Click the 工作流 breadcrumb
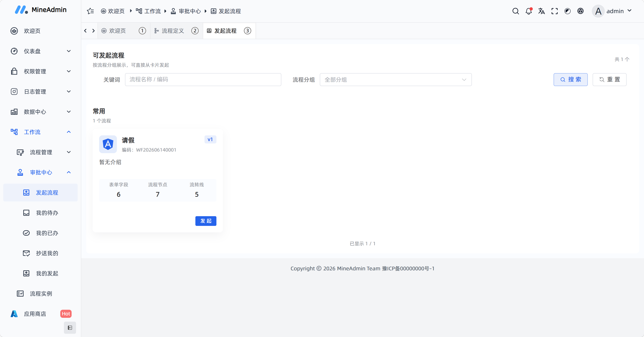Image resolution: width=644 pixels, height=337 pixels. 148,11
